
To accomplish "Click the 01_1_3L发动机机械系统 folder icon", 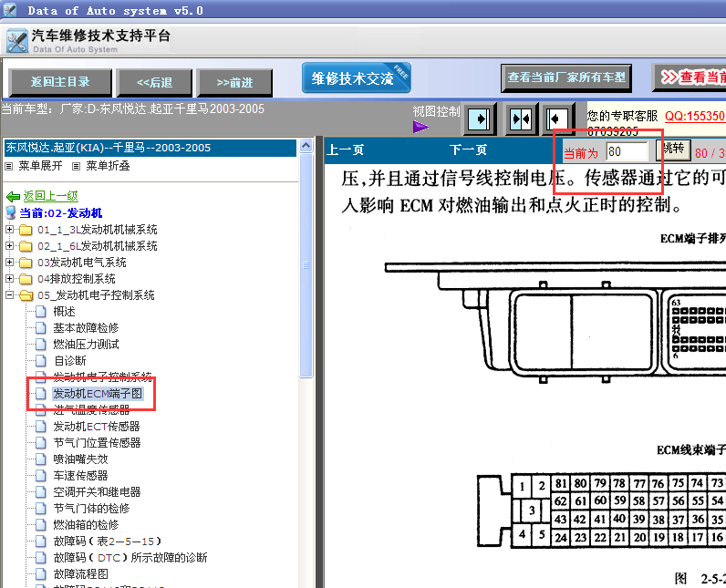I will coord(26,230).
